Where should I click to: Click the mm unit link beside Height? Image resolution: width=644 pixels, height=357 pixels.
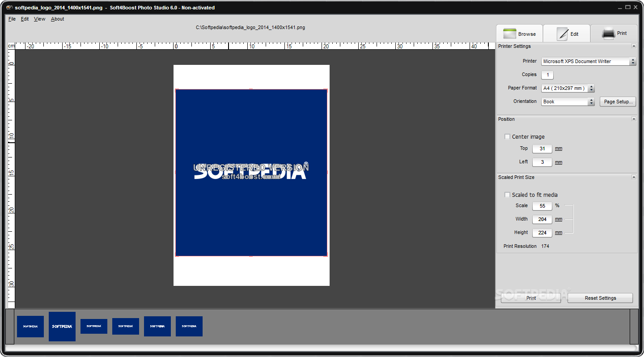[x=559, y=233]
